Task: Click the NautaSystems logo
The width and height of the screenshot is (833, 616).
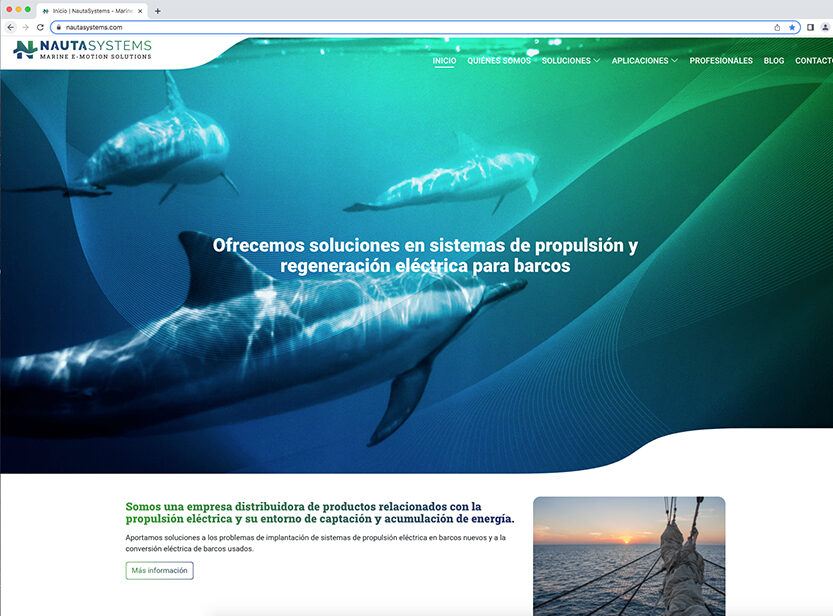Action: click(82, 52)
